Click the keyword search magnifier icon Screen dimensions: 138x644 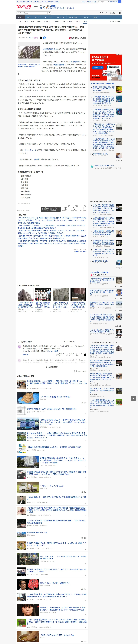click(x=49, y=13)
